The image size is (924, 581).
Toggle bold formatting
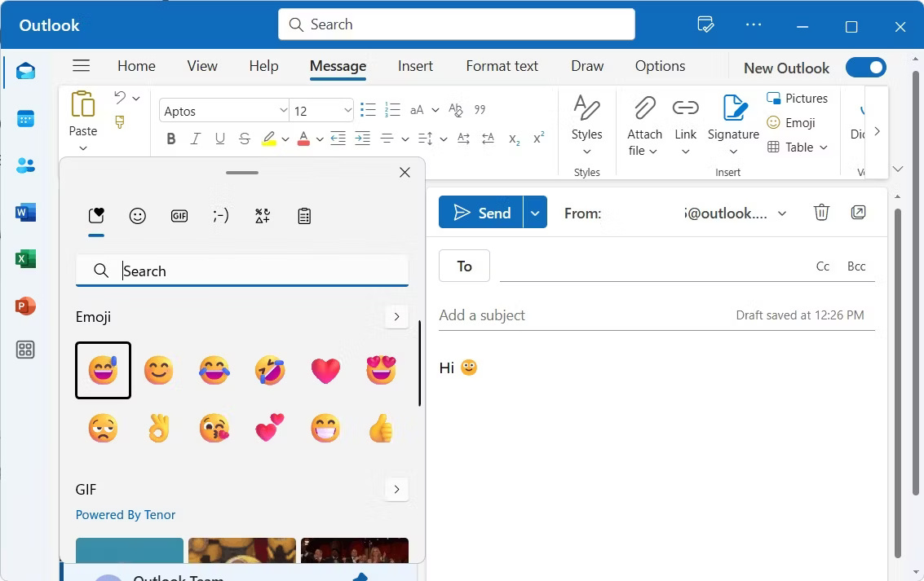171,139
